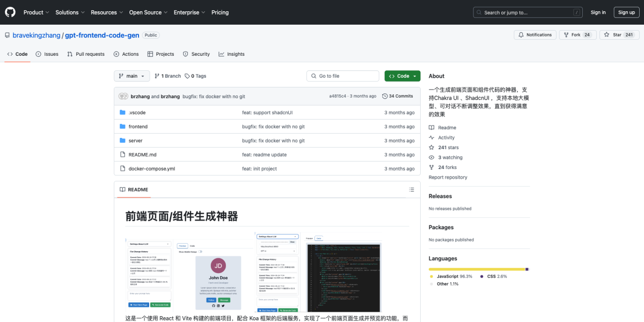Open the Notifications bell
This screenshot has width=644, height=322.
tap(535, 34)
